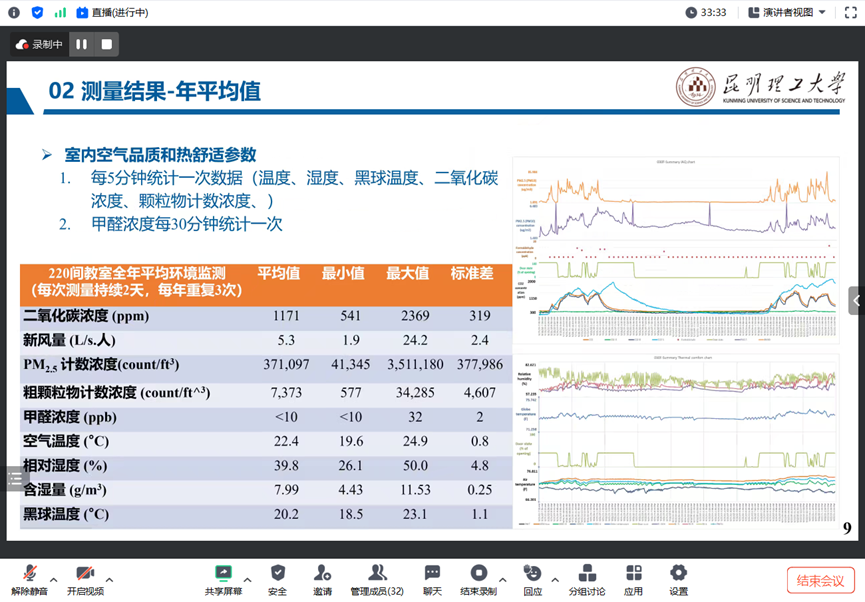Pause the cloud recording
865x602 pixels.
pyautogui.click(x=81, y=44)
